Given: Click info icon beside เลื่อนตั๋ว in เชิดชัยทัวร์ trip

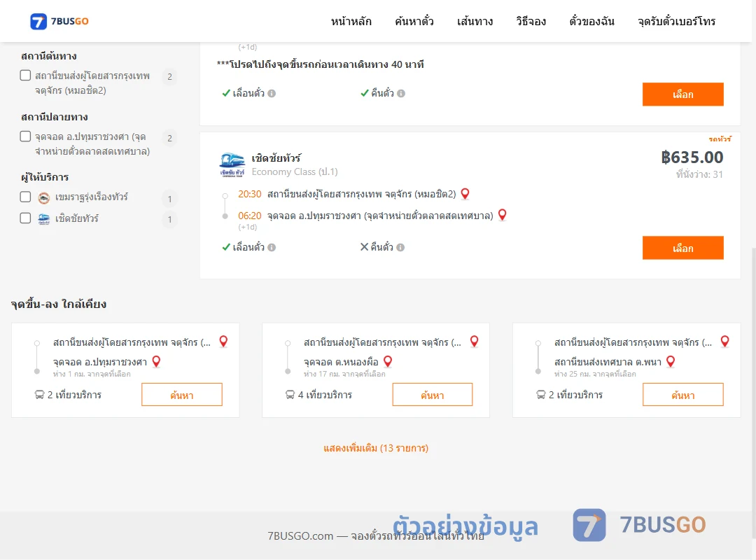Looking at the screenshot, I should click(x=272, y=247).
